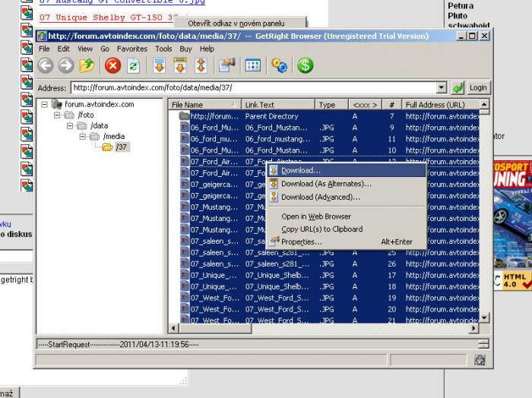The width and height of the screenshot is (532, 398).
Task: Choose Download... from the context menu
Action: point(301,171)
